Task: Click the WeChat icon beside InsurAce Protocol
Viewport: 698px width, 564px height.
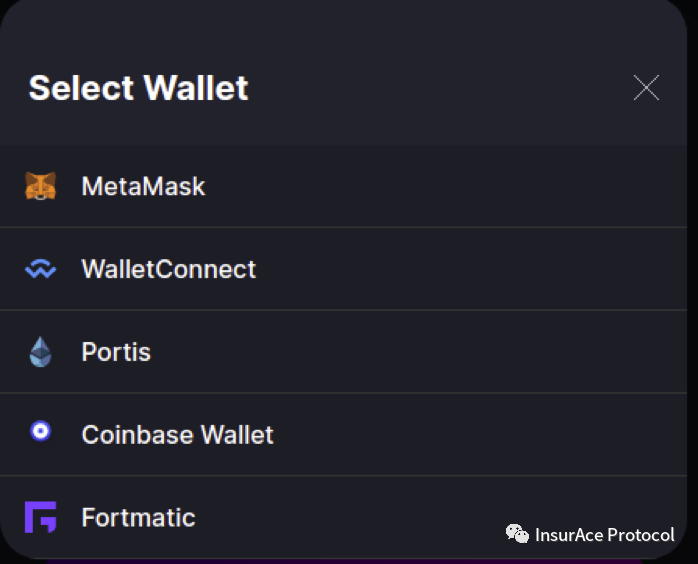Action: click(x=517, y=534)
